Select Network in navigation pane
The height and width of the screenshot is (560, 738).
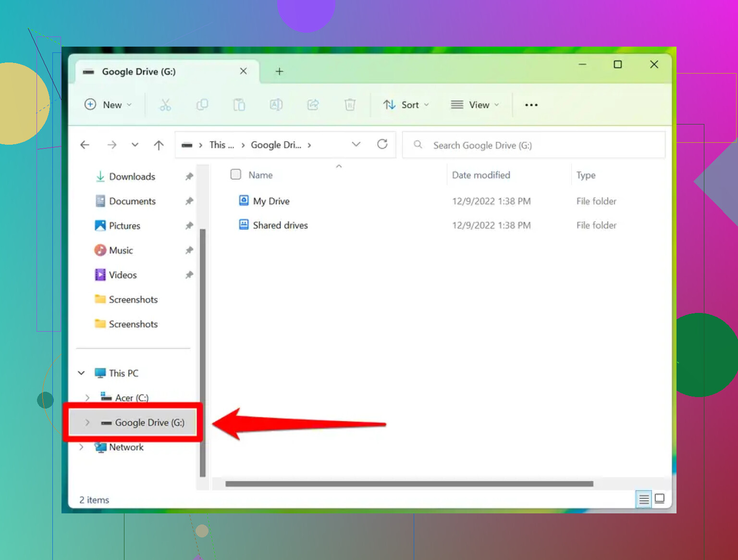click(126, 447)
